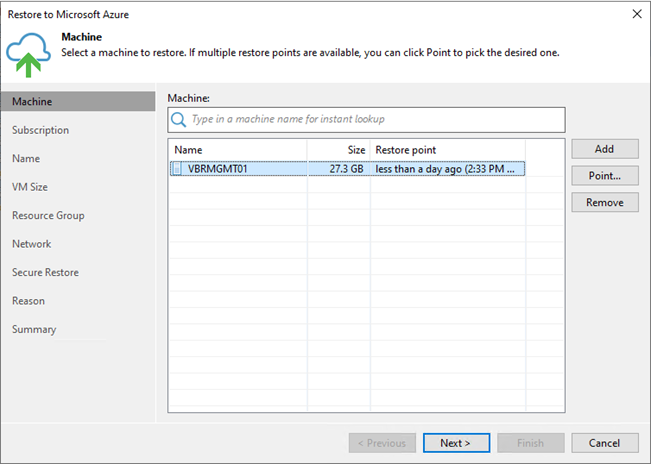Image resolution: width=651 pixels, height=464 pixels.
Task: Go to the VM Size step
Action: point(30,187)
